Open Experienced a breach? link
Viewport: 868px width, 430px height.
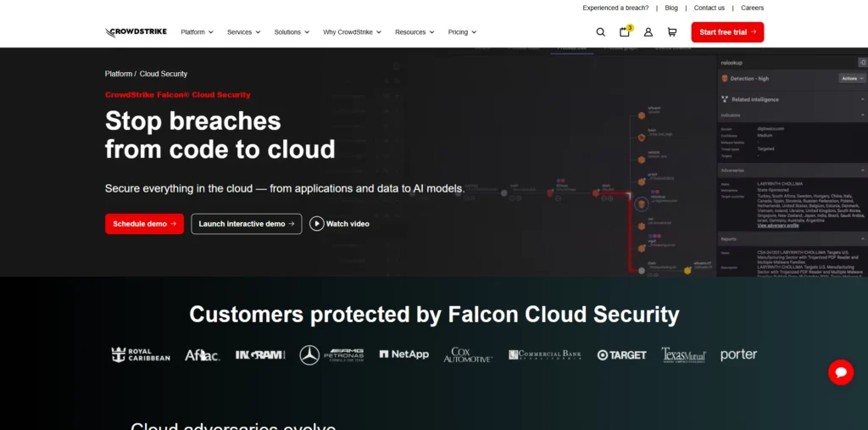[x=615, y=8]
